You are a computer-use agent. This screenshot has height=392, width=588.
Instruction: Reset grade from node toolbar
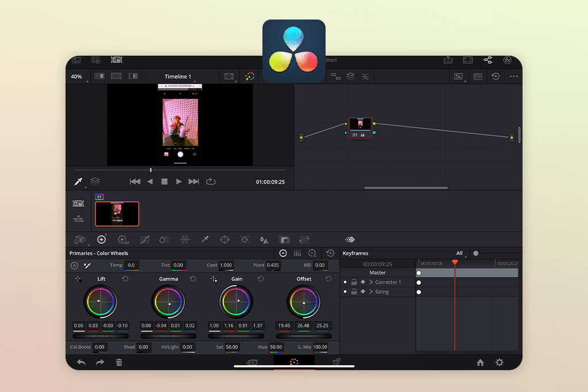[496, 76]
